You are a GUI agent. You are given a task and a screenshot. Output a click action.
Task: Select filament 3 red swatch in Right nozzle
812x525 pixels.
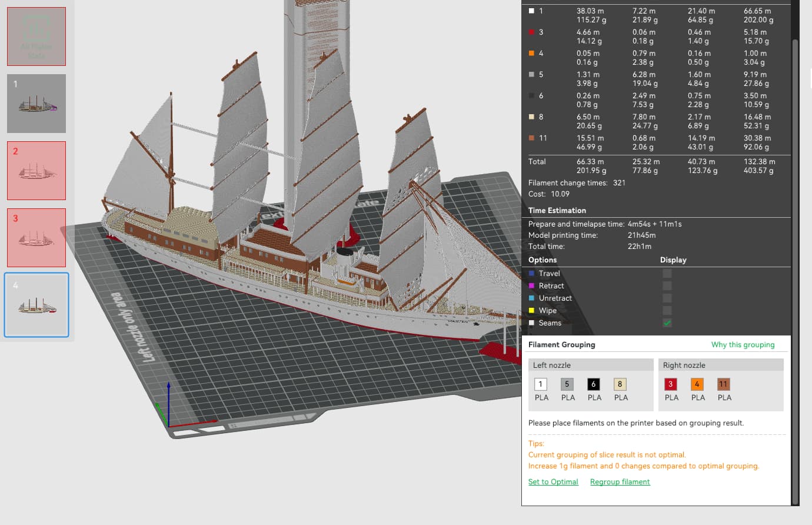tap(671, 384)
